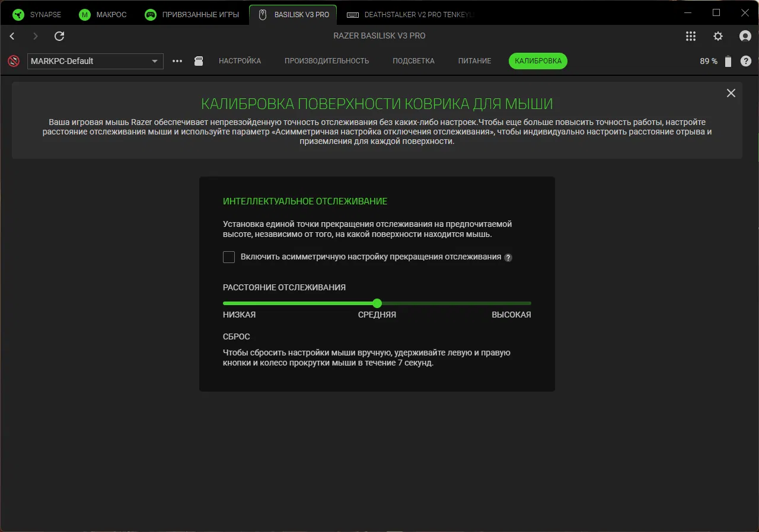Screen dimensions: 759x532
Task: Open the Привязанные игры tab
Action: pos(193,14)
